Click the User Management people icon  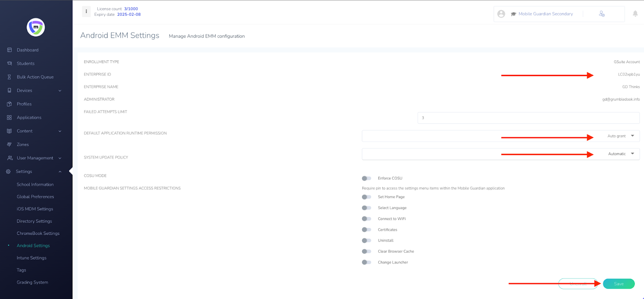point(10,158)
